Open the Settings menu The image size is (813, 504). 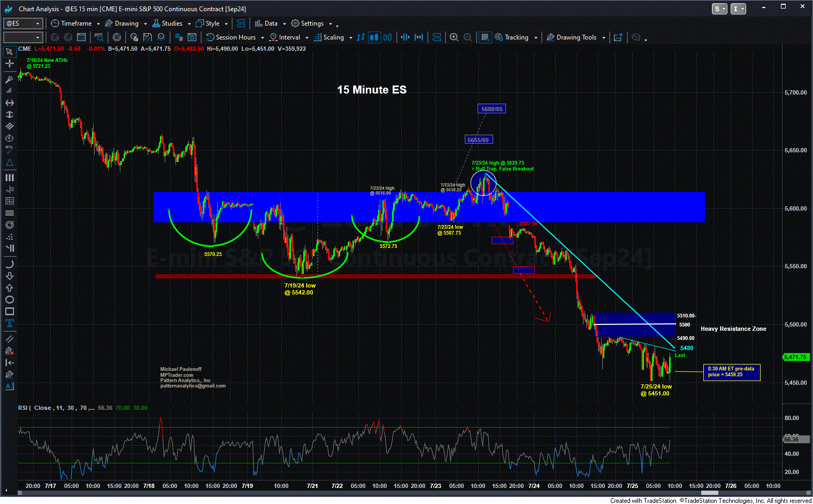click(308, 24)
